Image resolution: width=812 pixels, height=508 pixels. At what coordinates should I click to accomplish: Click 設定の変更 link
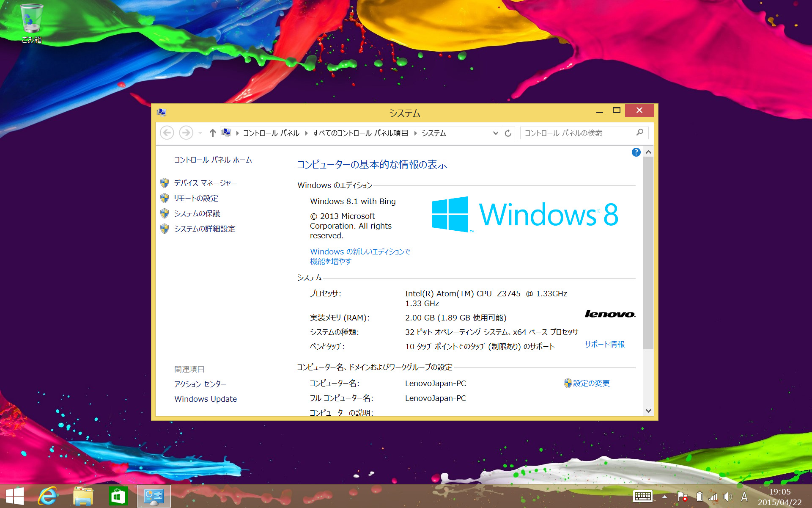591,384
